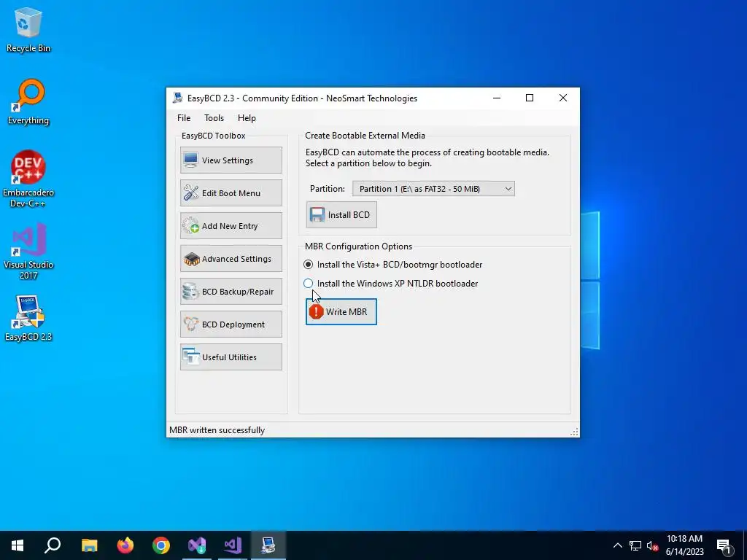
Task: Open File Explorer from taskbar
Action: 89,545
